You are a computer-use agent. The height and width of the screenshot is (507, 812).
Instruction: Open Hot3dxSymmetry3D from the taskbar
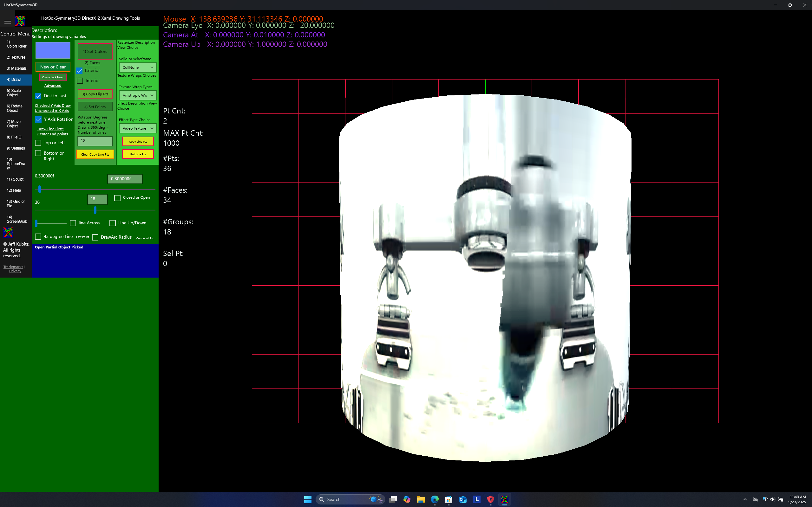point(505,499)
